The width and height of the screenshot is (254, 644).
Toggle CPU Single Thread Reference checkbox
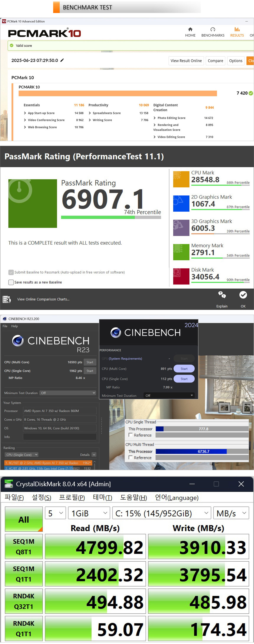pyautogui.click(x=131, y=435)
